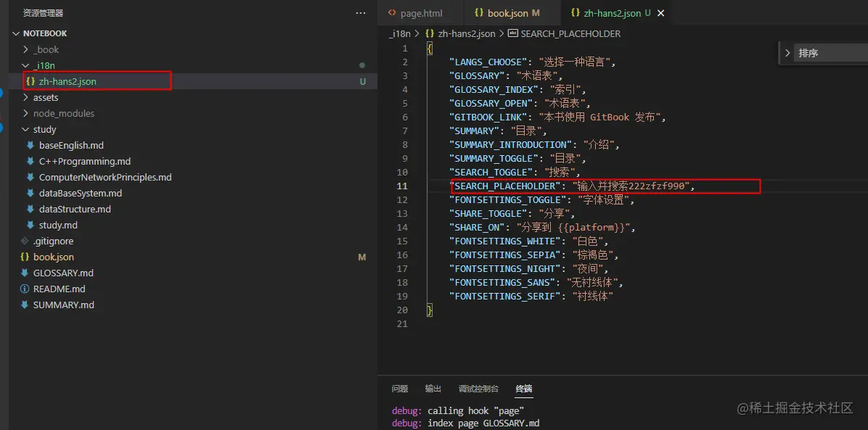This screenshot has height=430, width=868.
Task: Close the zh-hans2.json editor tab
Action: [660, 13]
